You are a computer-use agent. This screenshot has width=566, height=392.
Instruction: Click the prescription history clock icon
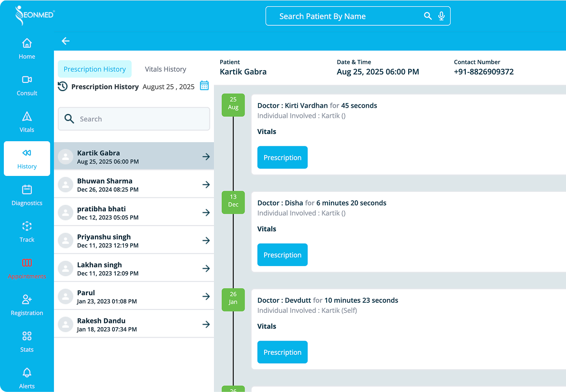point(62,86)
